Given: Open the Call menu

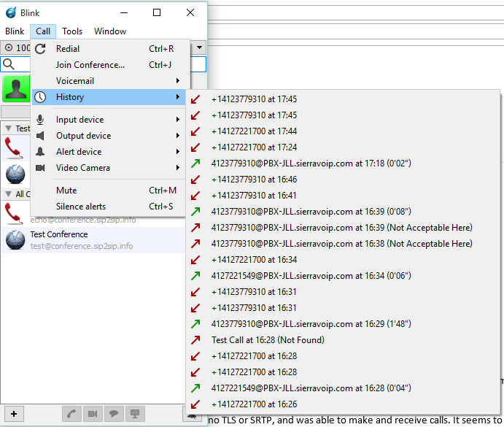Looking at the screenshot, I should pyautogui.click(x=43, y=31).
